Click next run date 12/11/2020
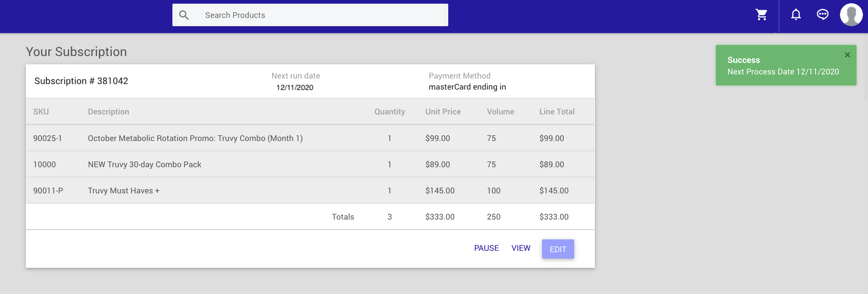The image size is (868, 294). coord(295,87)
